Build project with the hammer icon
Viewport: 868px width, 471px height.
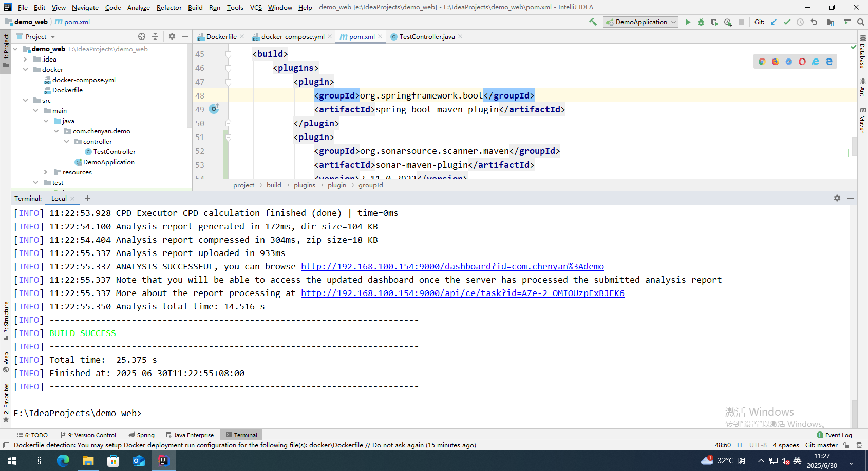593,22
